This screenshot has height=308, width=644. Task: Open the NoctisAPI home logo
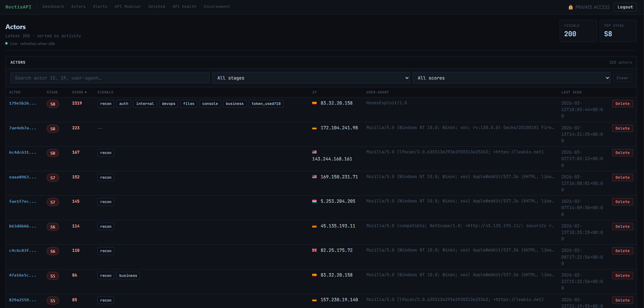pyautogui.click(x=18, y=7)
